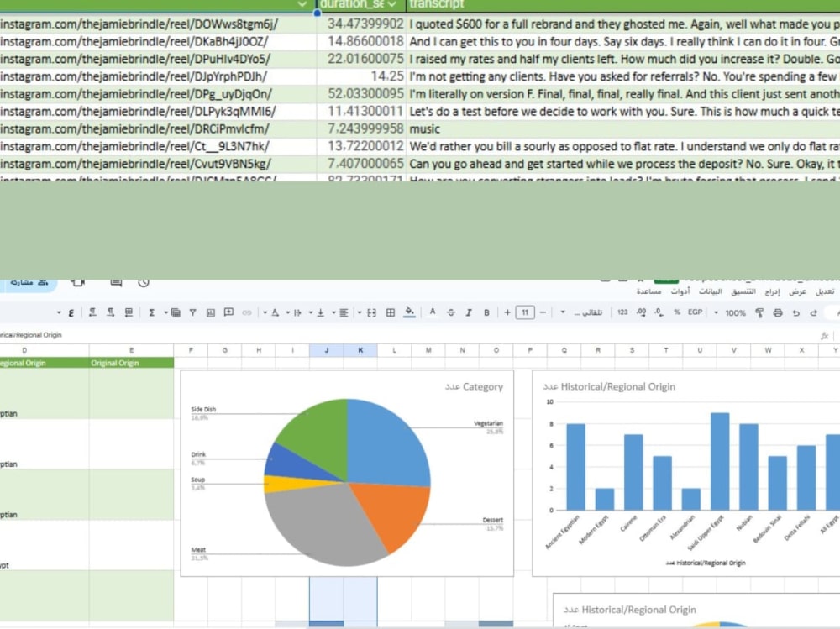Click the 123 number format button
This screenshot has width=840, height=629.
click(x=622, y=312)
